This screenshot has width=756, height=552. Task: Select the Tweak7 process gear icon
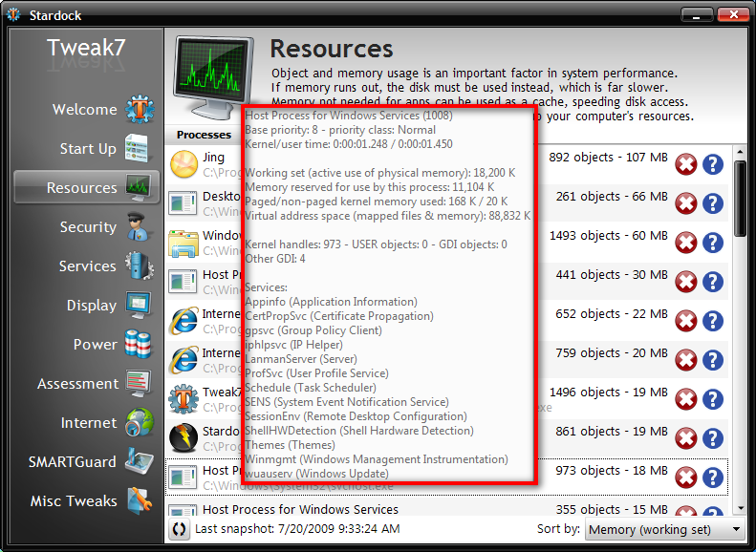(x=184, y=399)
